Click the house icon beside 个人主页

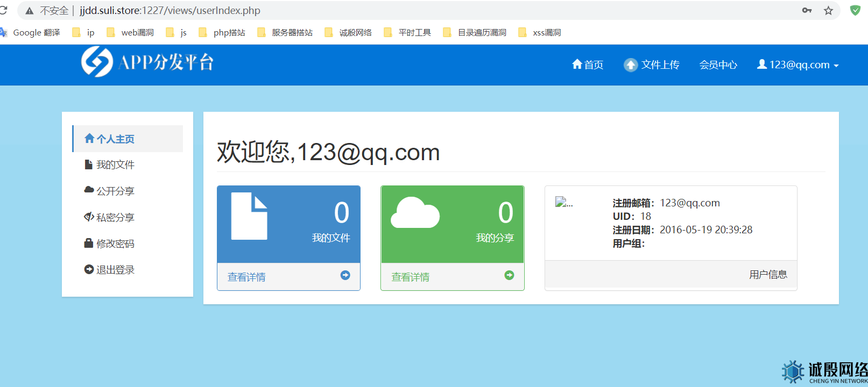(89, 138)
